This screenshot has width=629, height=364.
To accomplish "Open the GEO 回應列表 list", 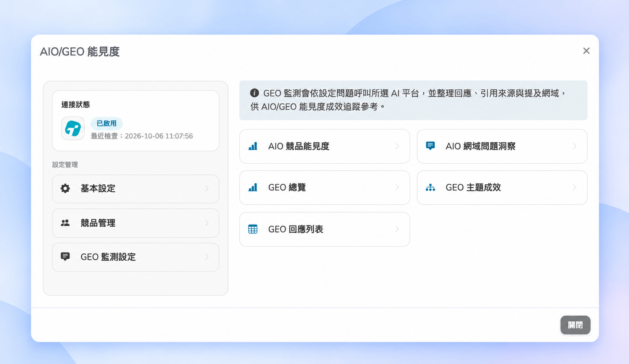I will [324, 229].
